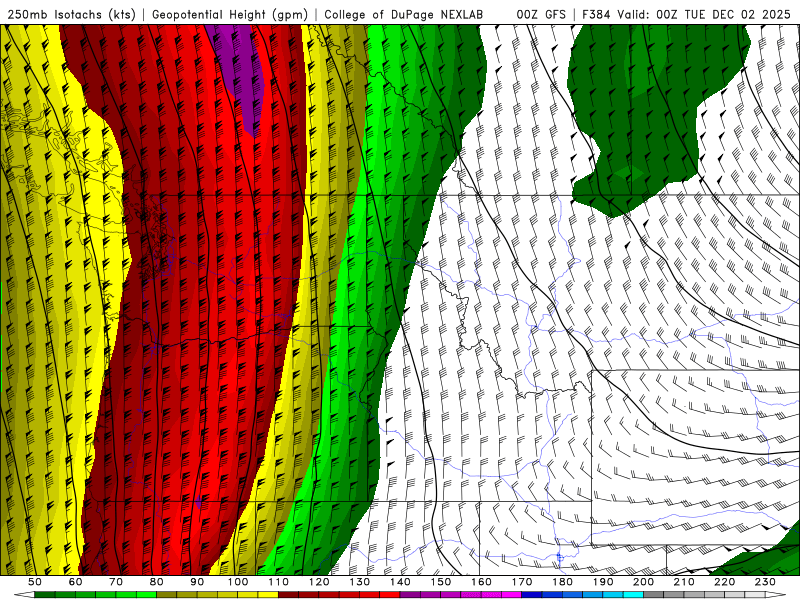
Task: Click the "College of DuPage NEXLAB" label
Action: pos(404,14)
